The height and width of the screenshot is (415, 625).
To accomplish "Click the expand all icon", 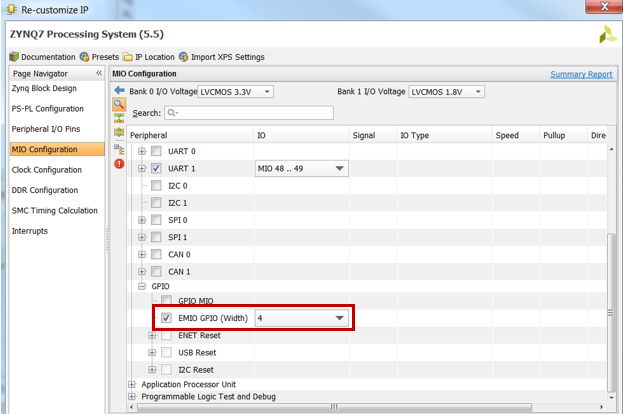I will (x=119, y=132).
